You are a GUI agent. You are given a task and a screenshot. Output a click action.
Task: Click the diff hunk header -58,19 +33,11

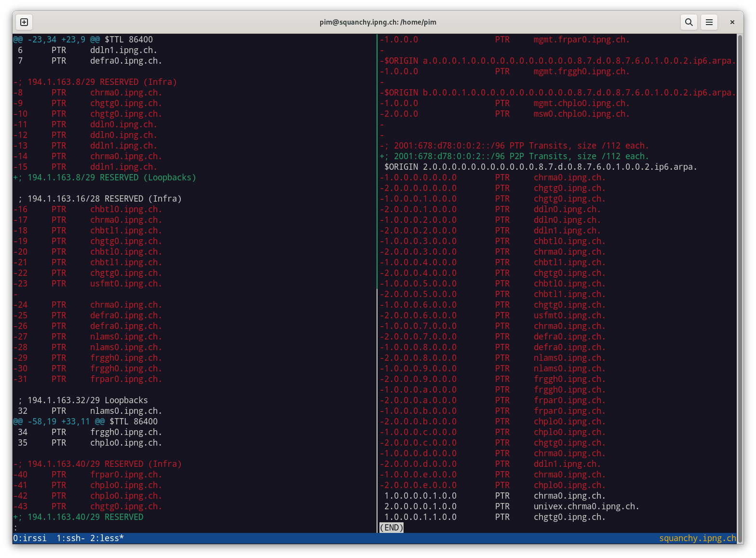click(59, 422)
